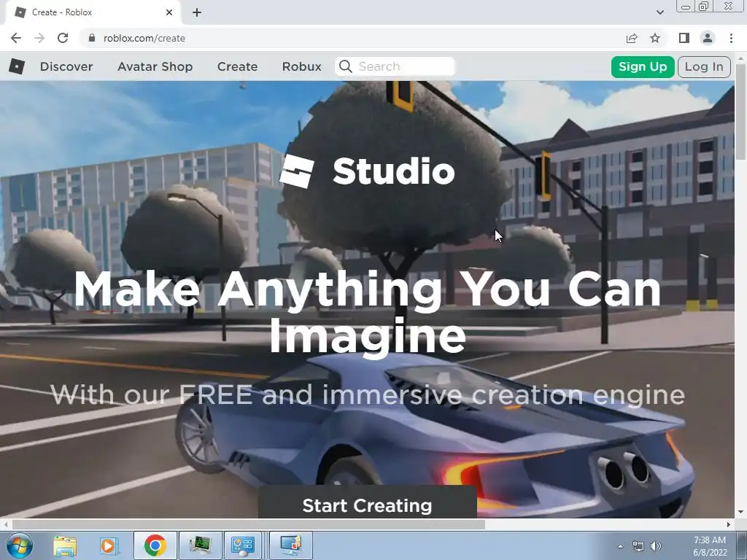The width and height of the screenshot is (747, 560).
Task: Click the padlock site info icon
Action: pos(92,38)
